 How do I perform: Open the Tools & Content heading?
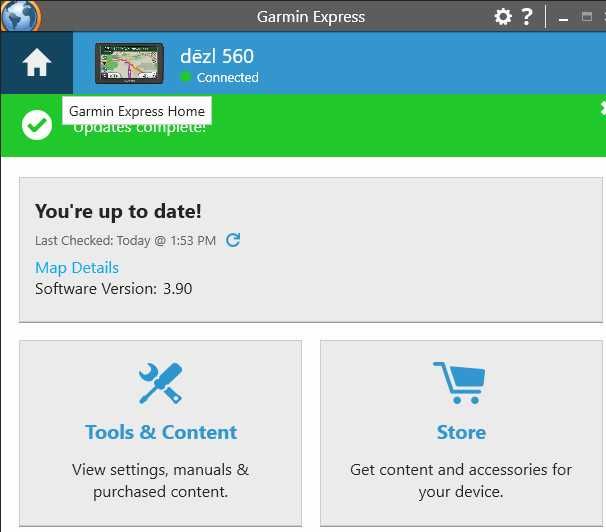pyautogui.click(x=161, y=432)
